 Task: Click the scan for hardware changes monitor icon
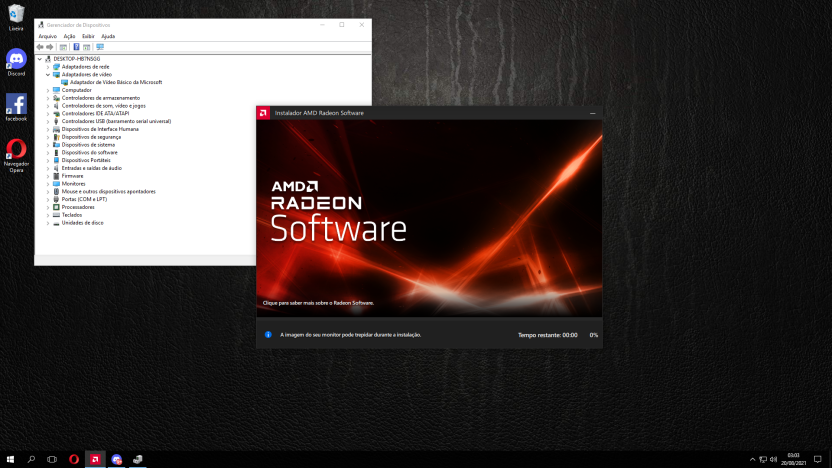(100, 47)
